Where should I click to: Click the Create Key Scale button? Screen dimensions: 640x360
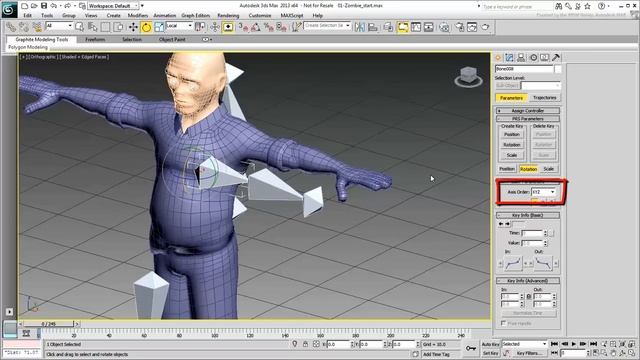[511, 156]
